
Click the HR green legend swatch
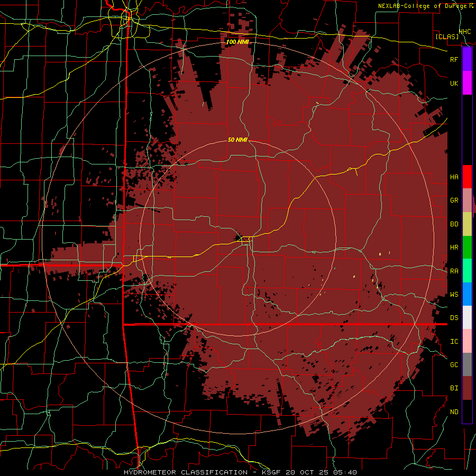(x=467, y=248)
